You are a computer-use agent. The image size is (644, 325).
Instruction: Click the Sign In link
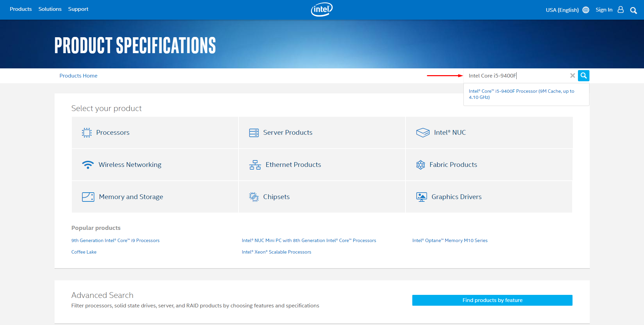point(604,10)
